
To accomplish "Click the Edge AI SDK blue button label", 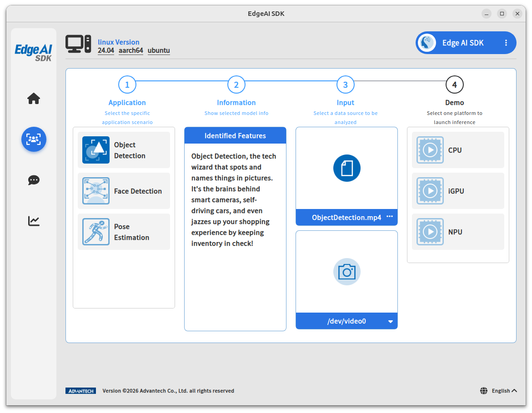I will (463, 43).
